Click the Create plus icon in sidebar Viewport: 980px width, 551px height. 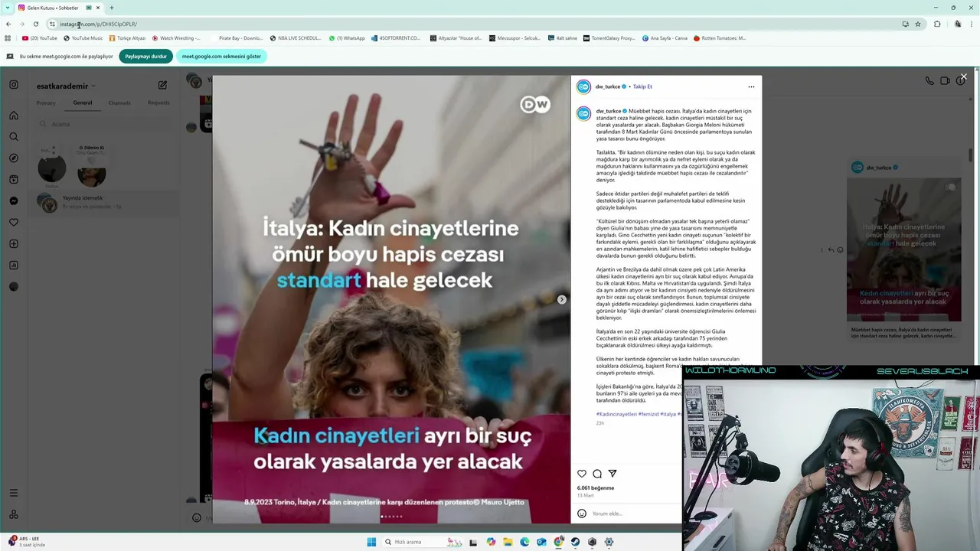click(x=14, y=244)
